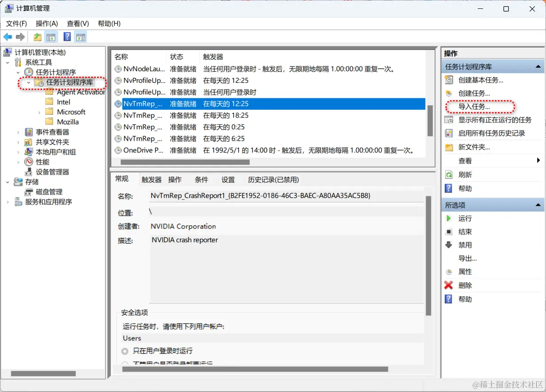Click the 创建任务 icon
The image size is (546, 392).
(x=449, y=93)
